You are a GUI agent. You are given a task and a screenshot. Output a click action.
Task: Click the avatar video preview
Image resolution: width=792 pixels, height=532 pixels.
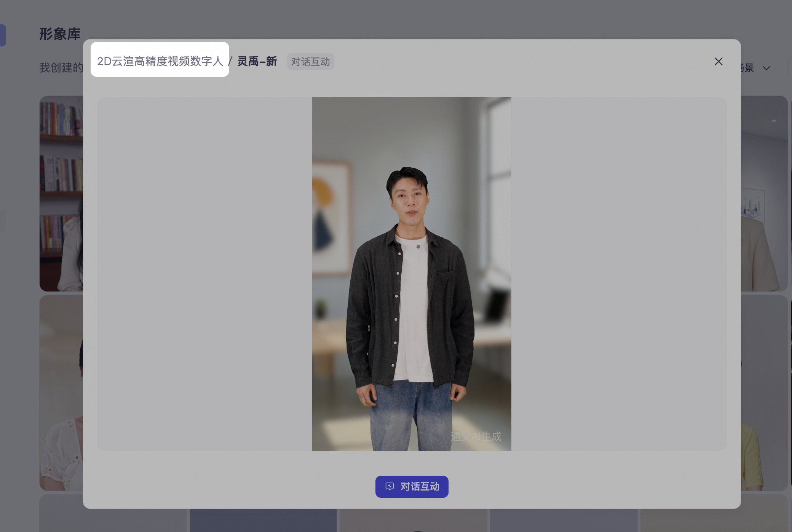[412, 274]
